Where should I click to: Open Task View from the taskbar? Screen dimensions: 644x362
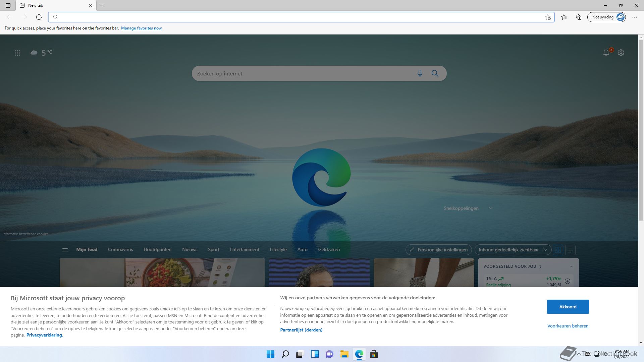tap(300, 354)
